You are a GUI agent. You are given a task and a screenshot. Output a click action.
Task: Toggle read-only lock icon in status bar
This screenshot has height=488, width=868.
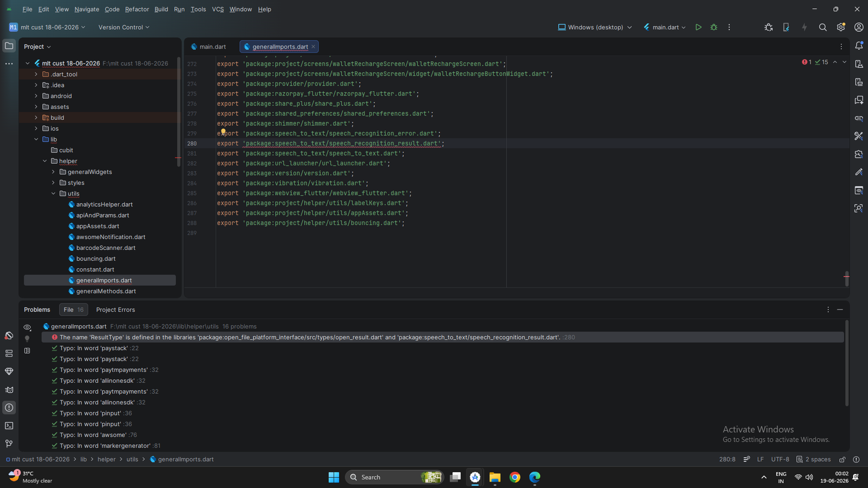[843, 459]
